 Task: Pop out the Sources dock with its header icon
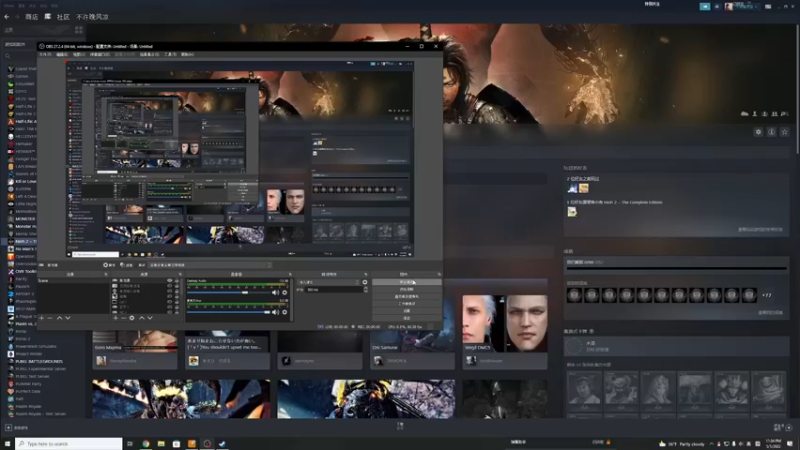point(180,274)
